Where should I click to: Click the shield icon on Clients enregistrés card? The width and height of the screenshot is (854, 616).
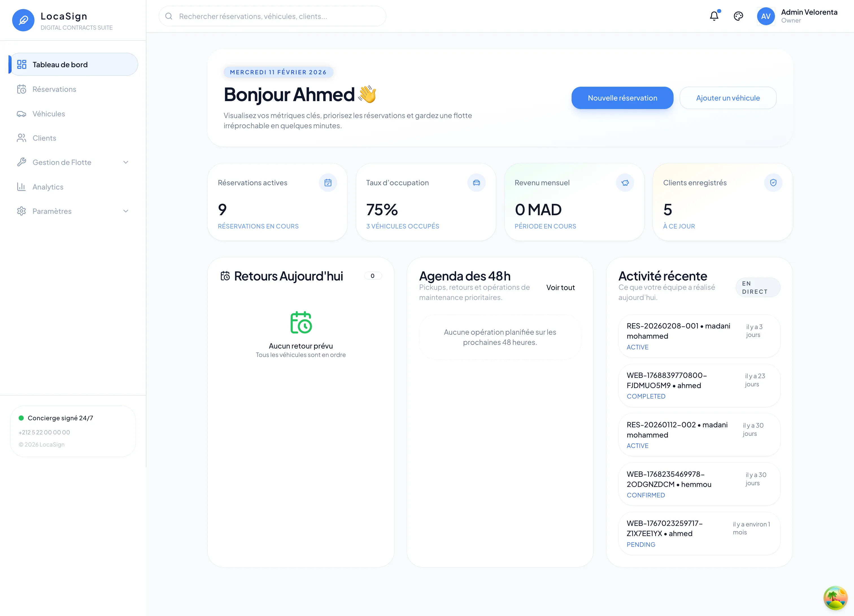click(774, 183)
